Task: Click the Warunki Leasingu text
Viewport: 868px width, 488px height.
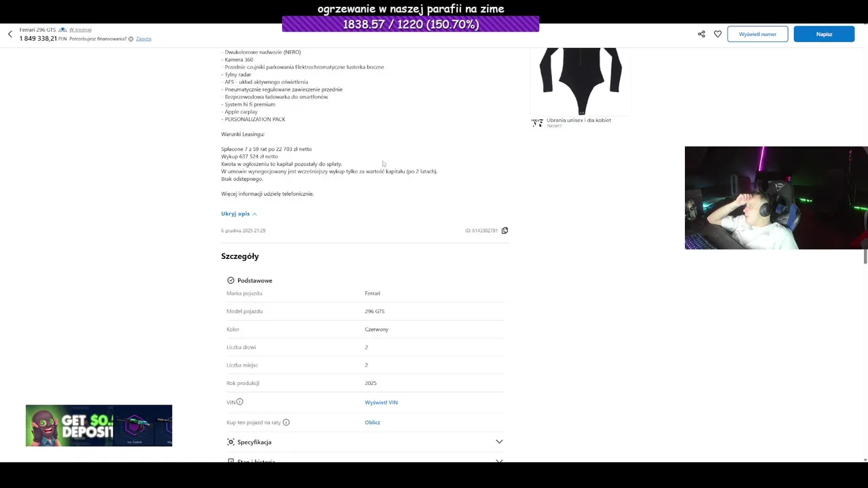Action: pos(243,134)
